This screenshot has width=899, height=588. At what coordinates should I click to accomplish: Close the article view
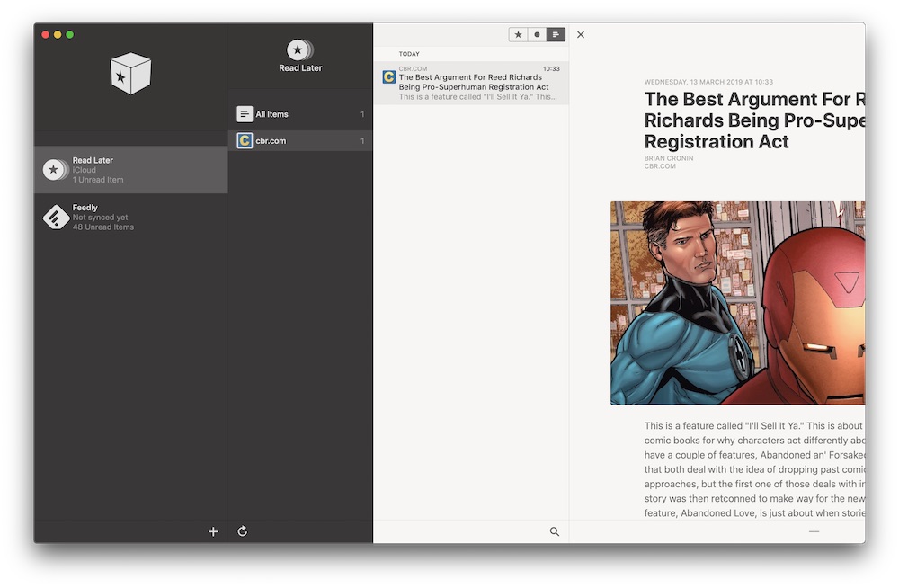pos(581,34)
